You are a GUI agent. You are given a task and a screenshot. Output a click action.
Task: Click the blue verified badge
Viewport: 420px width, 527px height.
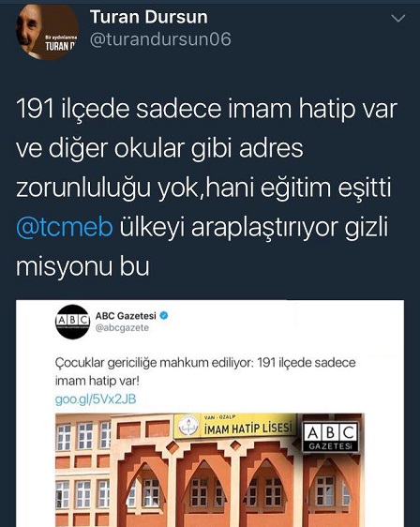coord(164,316)
